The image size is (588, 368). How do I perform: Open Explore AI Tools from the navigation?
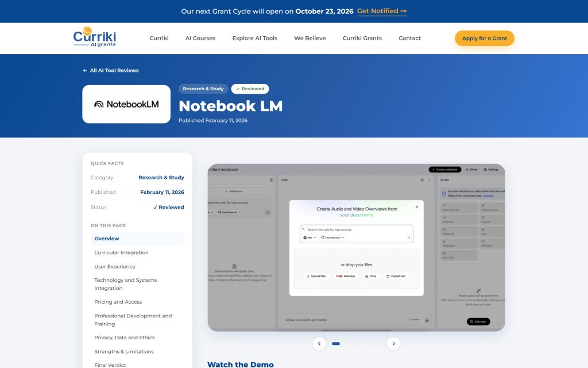click(254, 39)
